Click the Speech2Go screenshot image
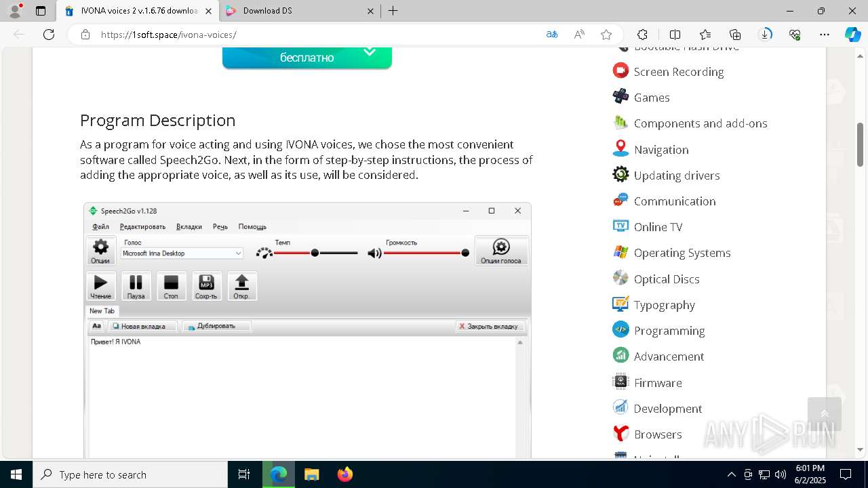Viewport: 868px width, 488px height. pyautogui.click(x=307, y=330)
